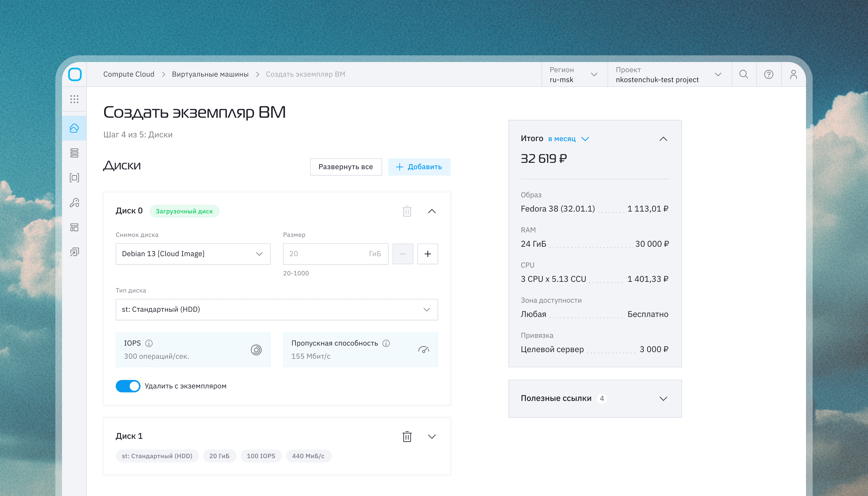Decrease disk size with minus button
This screenshot has width=868, height=496.
[403, 254]
